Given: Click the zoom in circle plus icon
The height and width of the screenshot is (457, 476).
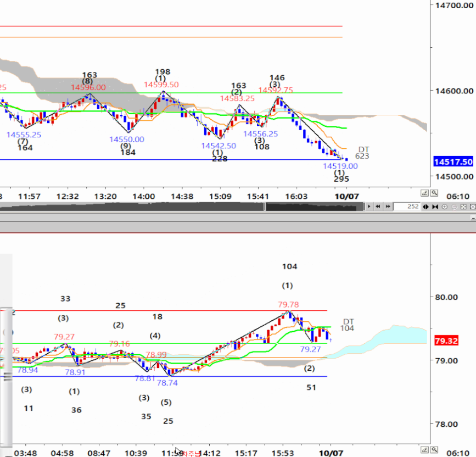Looking at the screenshot, I should click(x=445, y=207).
